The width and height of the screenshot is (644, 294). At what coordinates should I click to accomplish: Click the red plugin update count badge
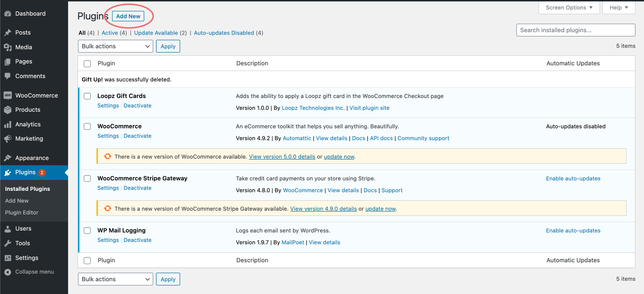(42, 172)
